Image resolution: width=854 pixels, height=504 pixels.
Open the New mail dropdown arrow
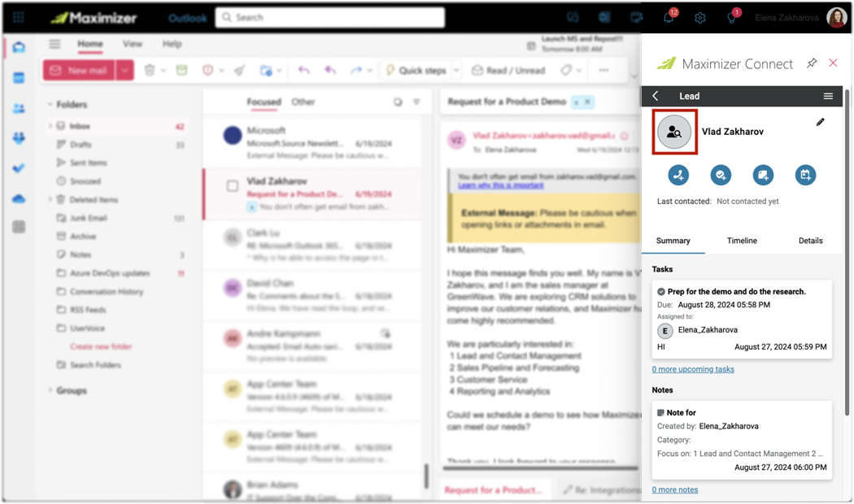tap(124, 70)
